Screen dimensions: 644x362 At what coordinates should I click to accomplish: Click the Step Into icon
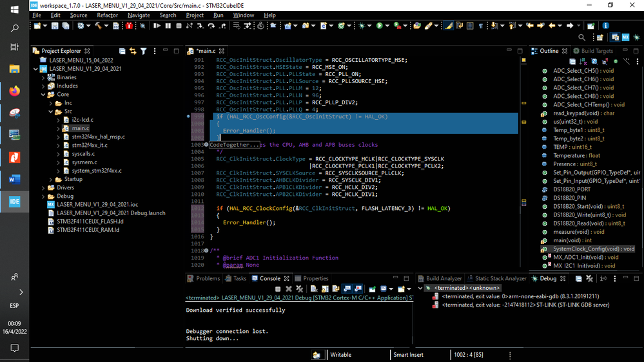tap(200, 26)
